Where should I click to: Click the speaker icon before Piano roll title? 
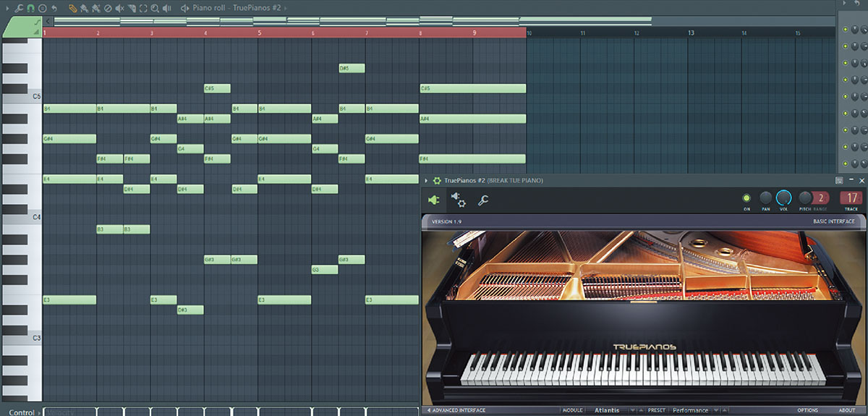point(185,9)
